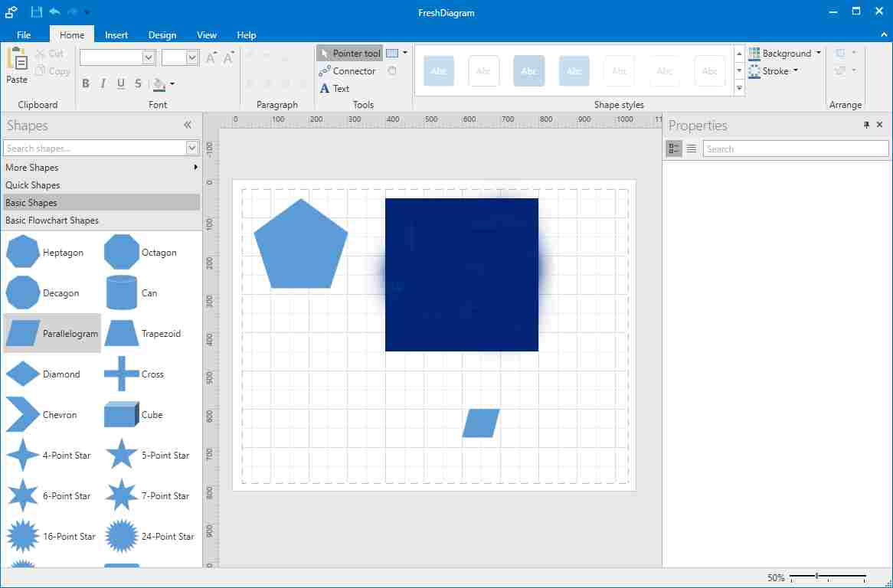Select the Basic Shapes category

tap(101, 203)
